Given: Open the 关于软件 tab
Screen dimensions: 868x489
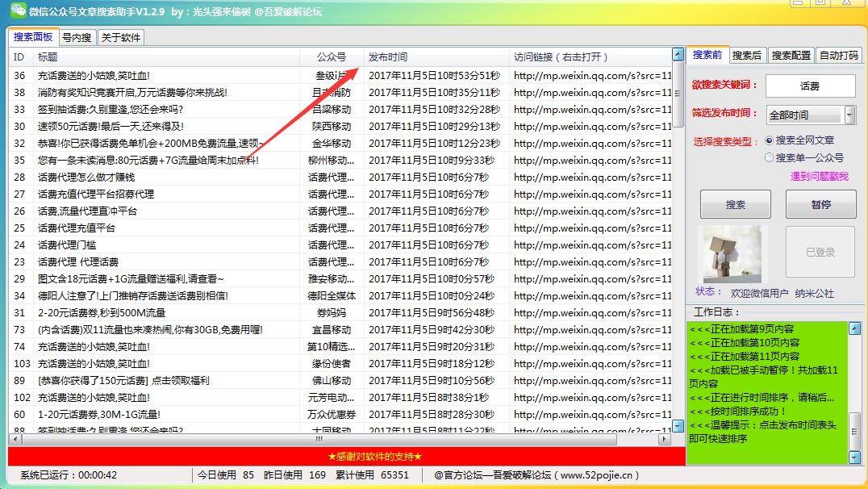Looking at the screenshot, I should [x=121, y=36].
